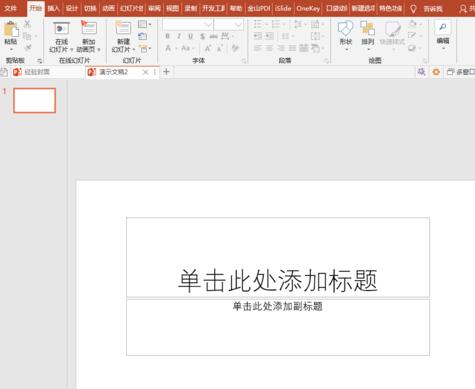Expand the 段落 Paragraph group dialog launcher
Image resolution: width=475 pixels, height=389 pixels.
tap(327, 61)
